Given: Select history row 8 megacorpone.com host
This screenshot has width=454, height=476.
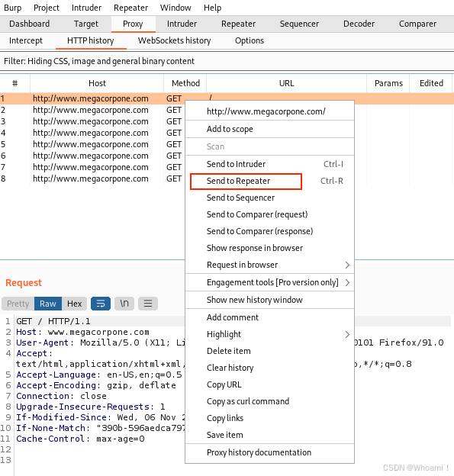Looking at the screenshot, I should (91, 178).
